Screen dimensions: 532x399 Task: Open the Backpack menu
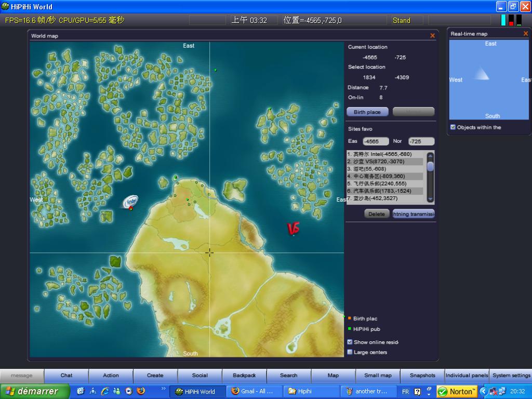click(x=244, y=375)
